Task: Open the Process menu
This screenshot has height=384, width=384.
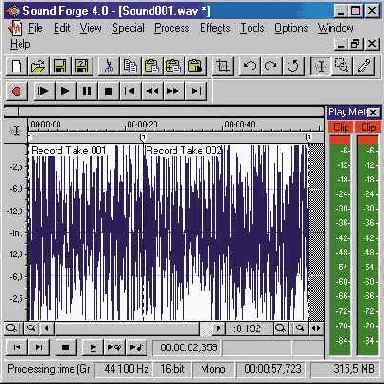Action: pos(172,28)
